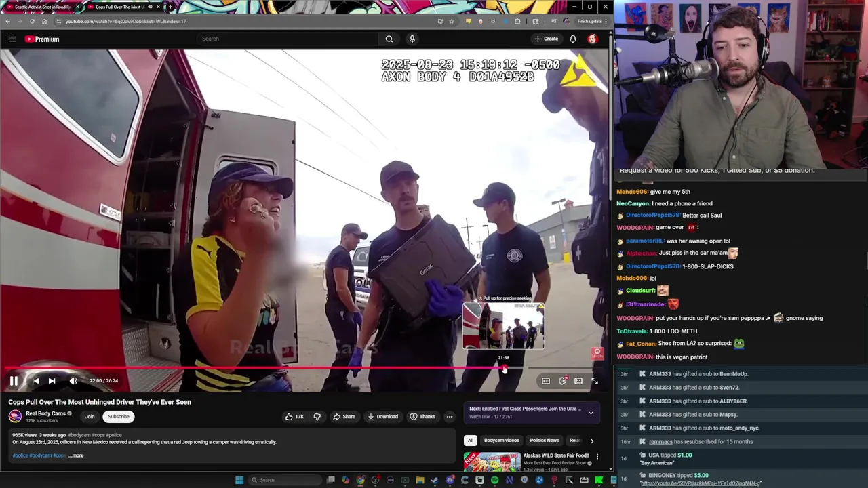Viewport: 868px width, 488px height.
Task: Open options for Alaska's State Fair video
Action: (597, 457)
